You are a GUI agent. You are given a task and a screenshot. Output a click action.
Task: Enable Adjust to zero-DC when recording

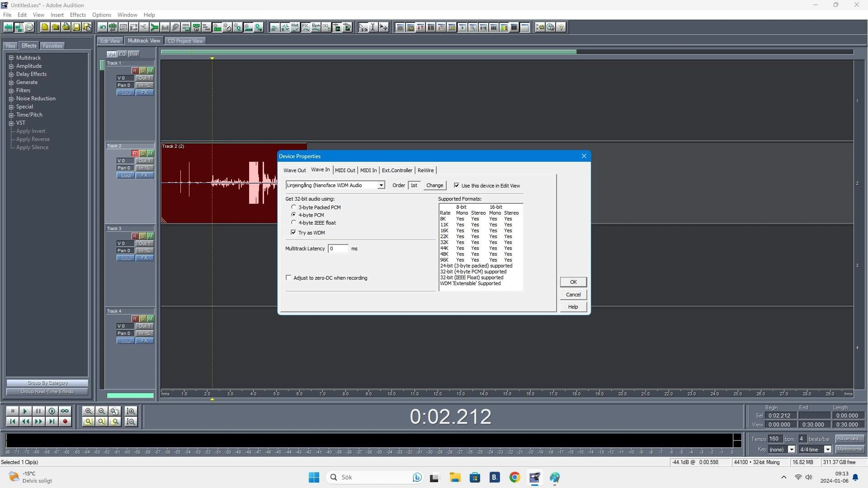pyautogui.click(x=288, y=277)
